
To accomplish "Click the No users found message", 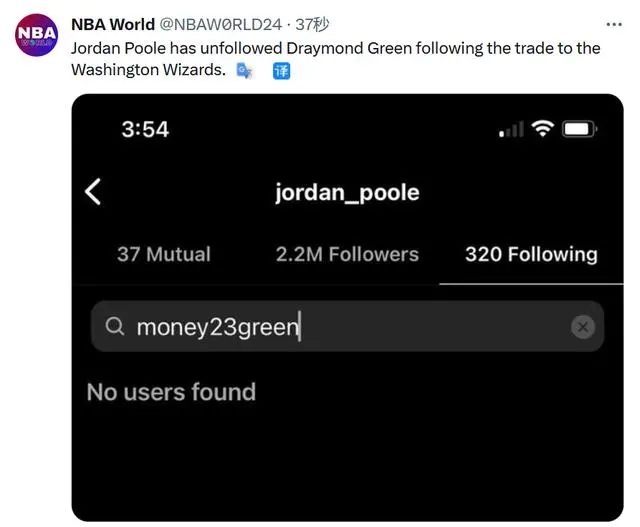I will [171, 392].
